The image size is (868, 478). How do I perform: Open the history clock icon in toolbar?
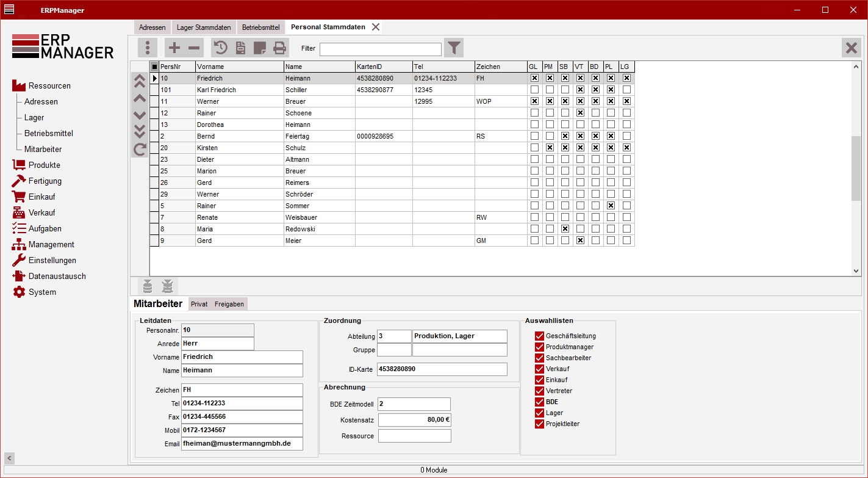(220, 48)
